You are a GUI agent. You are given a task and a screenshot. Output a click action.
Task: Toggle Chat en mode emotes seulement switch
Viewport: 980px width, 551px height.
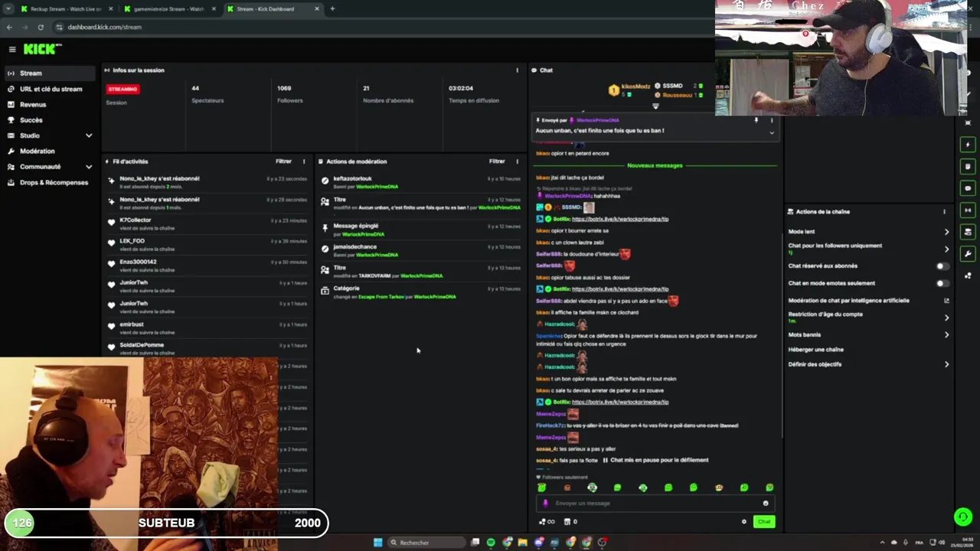(x=942, y=283)
